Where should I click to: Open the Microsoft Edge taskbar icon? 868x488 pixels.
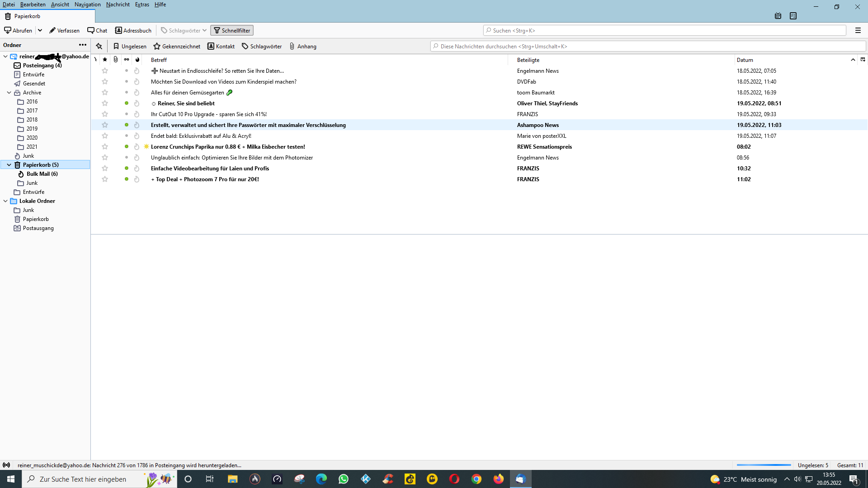(x=321, y=479)
